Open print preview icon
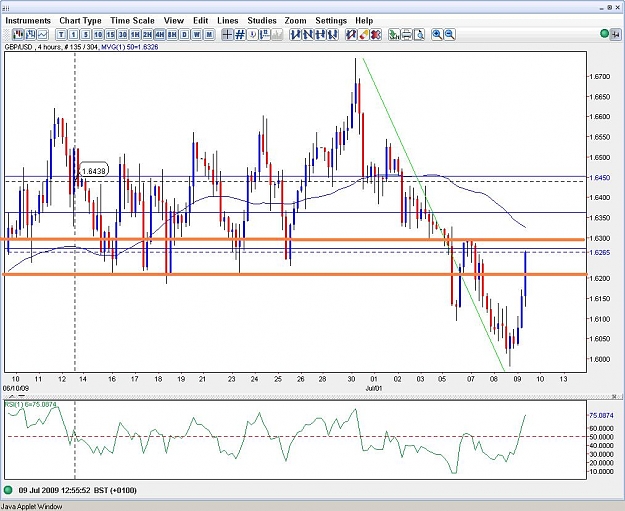This screenshot has height=511, width=625. coord(419,35)
